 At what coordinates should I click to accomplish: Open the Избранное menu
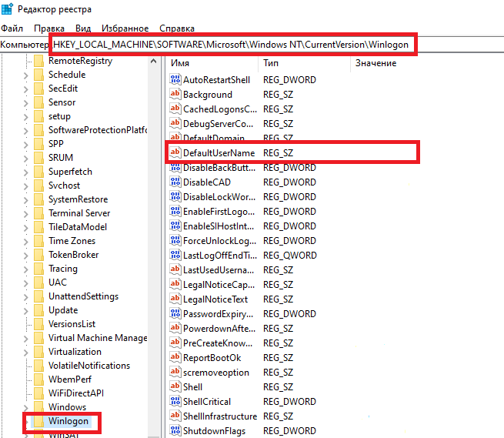click(125, 28)
